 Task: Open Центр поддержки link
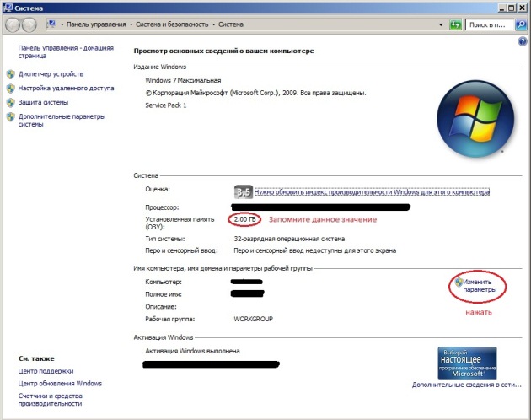pos(46,371)
